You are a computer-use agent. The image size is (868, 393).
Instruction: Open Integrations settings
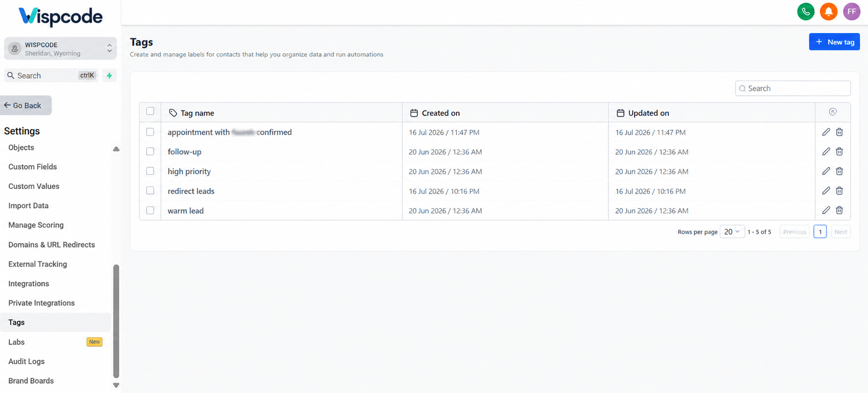pos(28,283)
